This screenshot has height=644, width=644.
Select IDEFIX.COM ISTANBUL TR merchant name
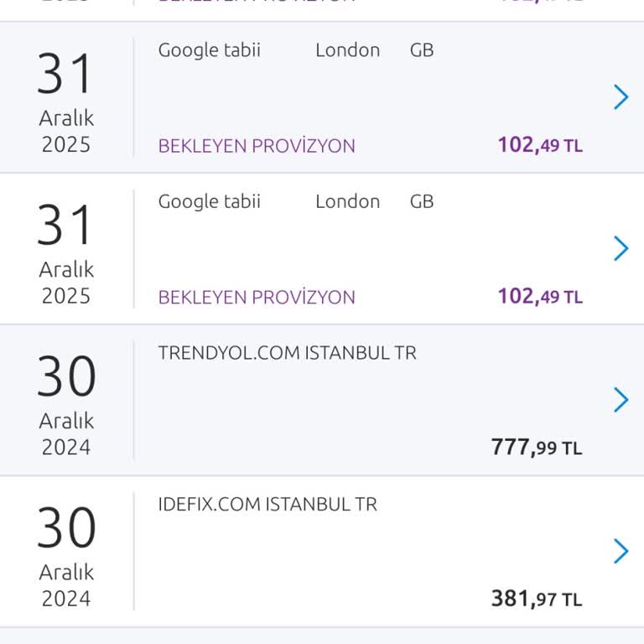pos(267,504)
